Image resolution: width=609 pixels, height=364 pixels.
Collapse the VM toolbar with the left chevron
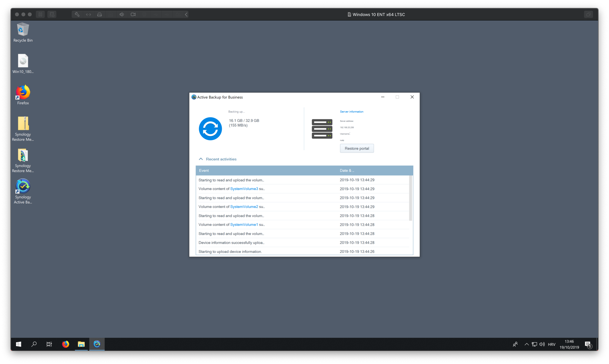[186, 14]
